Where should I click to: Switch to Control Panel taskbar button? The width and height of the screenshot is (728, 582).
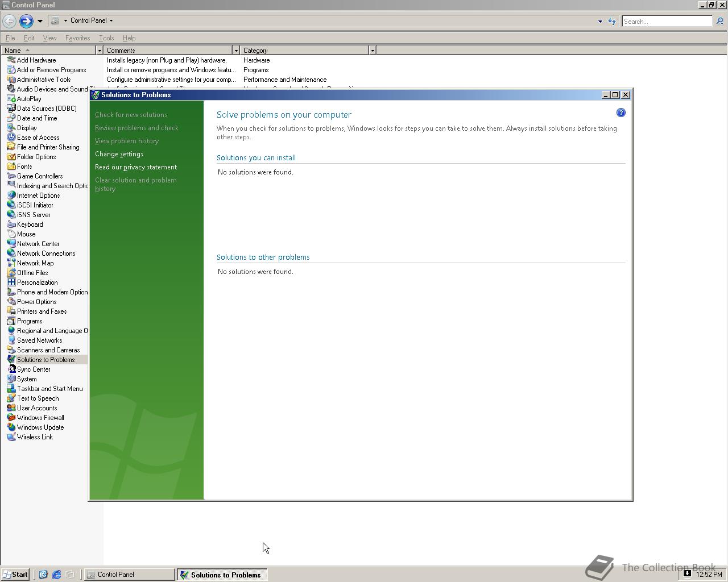pyautogui.click(x=130, y=575)
